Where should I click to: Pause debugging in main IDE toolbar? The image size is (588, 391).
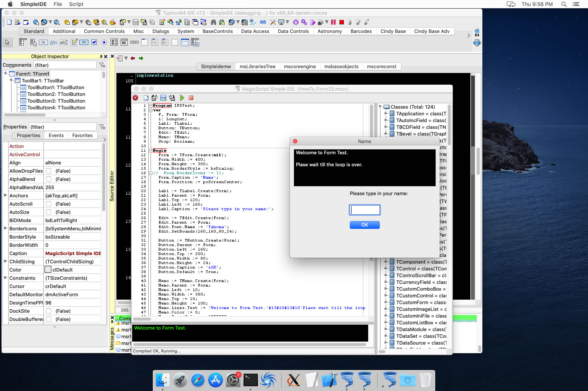click(333, 22)
